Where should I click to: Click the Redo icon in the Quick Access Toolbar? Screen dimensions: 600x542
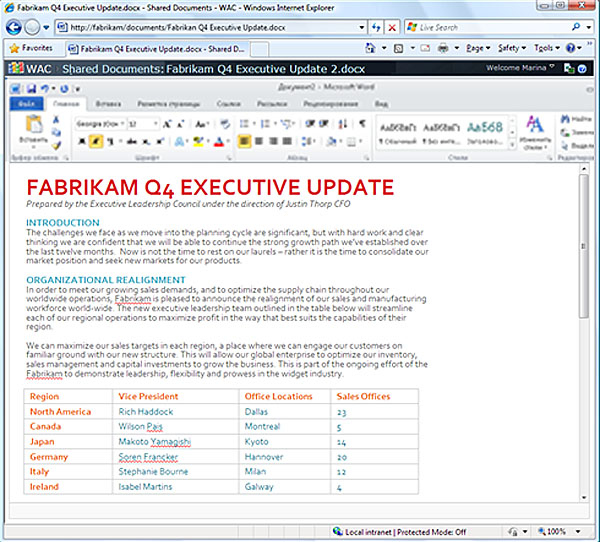64,89
